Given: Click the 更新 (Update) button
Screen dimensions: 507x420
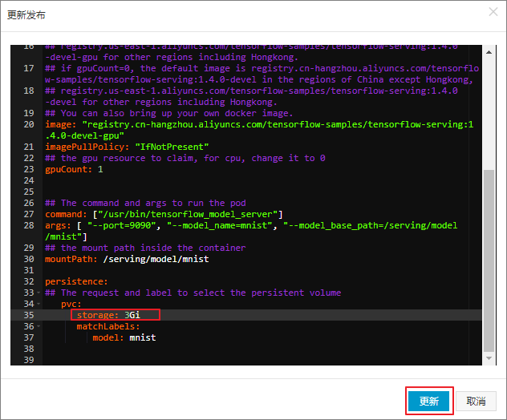Looking at the screenshot, I should 428,401.
